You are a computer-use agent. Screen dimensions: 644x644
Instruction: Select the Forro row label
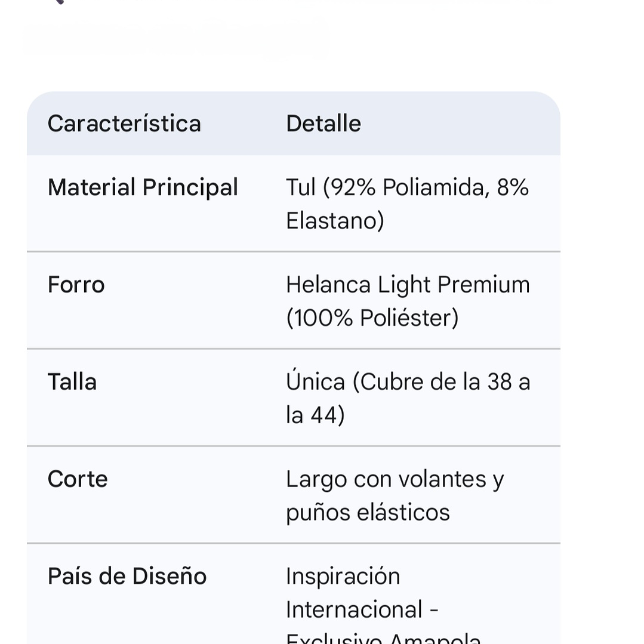(x=76, y=285)
